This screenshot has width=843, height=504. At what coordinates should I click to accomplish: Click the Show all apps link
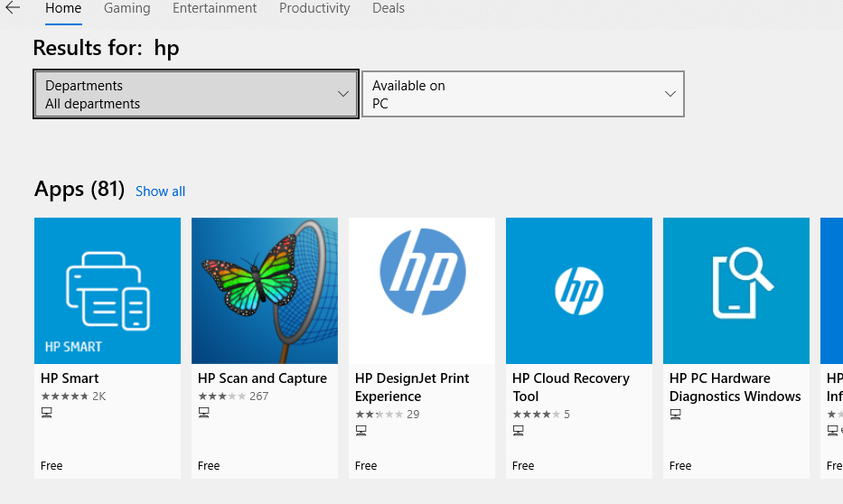pyautogui.click(x=160, y=191)
